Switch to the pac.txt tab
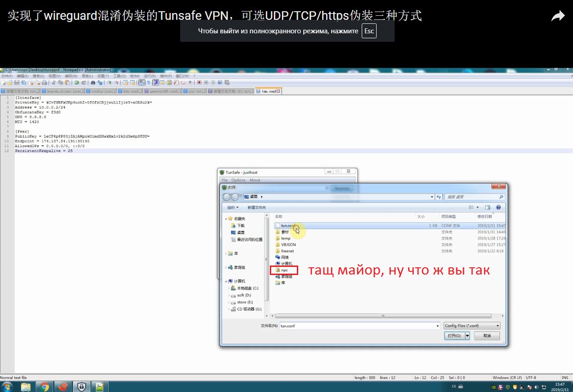This screenshot has width=573, height=392. (194, 91)
